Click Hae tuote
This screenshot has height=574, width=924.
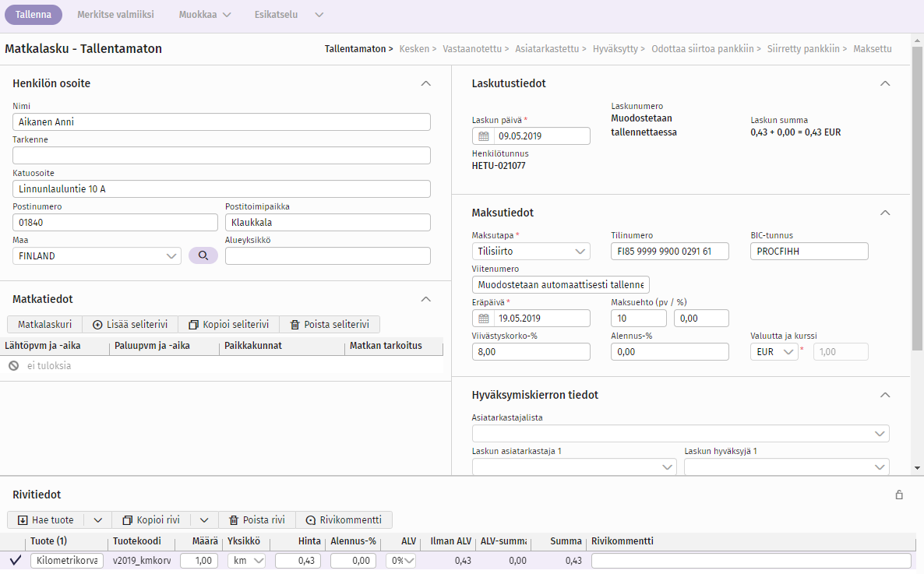(x=46, y=519)
